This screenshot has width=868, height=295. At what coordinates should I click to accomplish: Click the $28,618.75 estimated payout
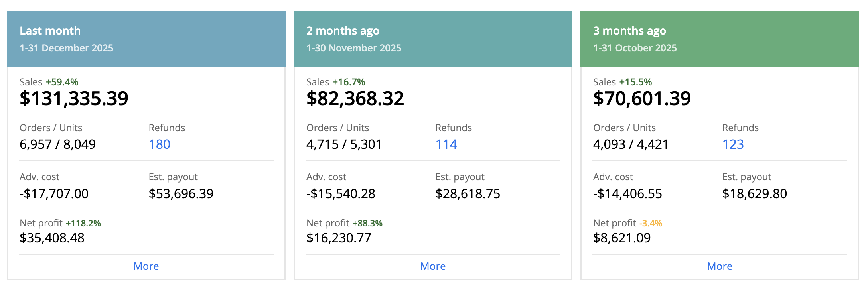pos(468,194)
